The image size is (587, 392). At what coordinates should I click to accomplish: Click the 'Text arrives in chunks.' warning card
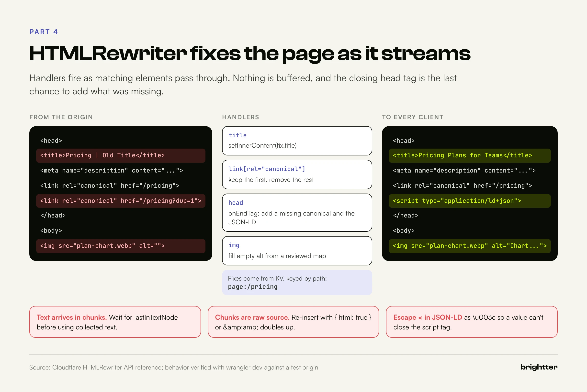[x=115, y=322]
